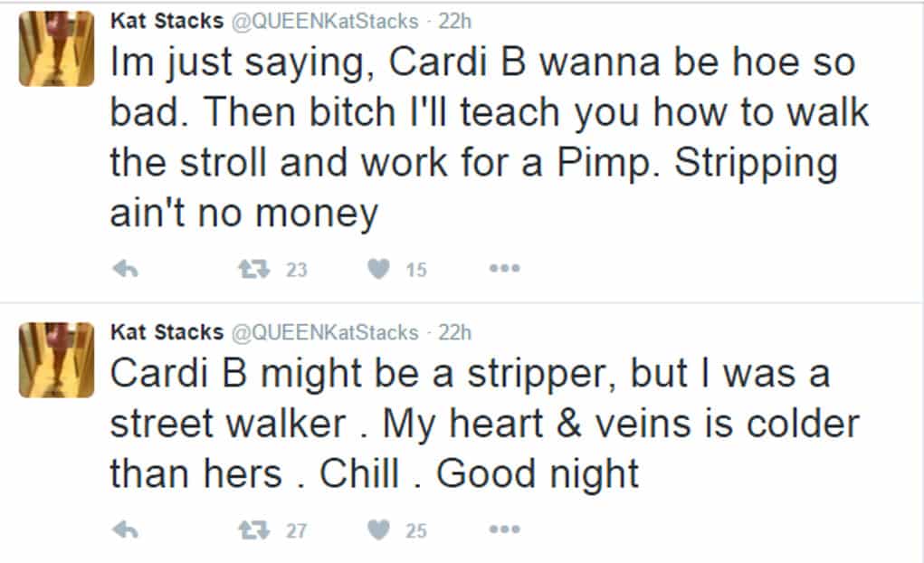The image size is (924, 563).
Task: Open more options on second tweet
Action: [x=504, y=530]
